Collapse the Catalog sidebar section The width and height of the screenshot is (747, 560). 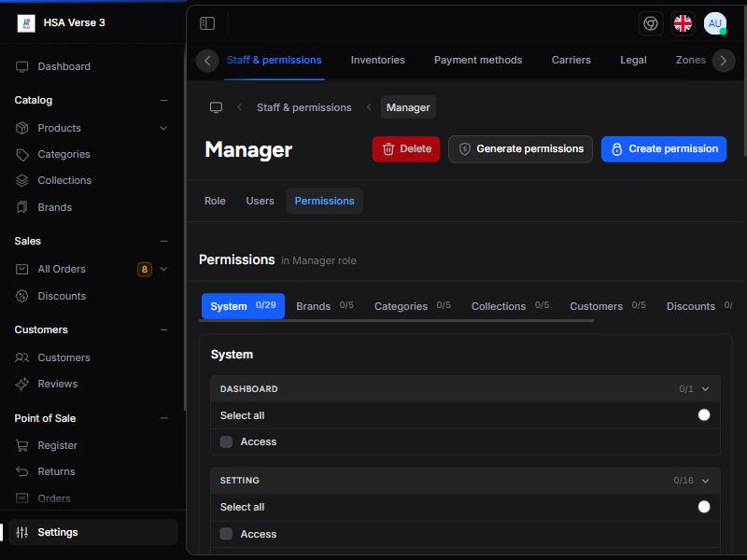[x=164, y=101]
